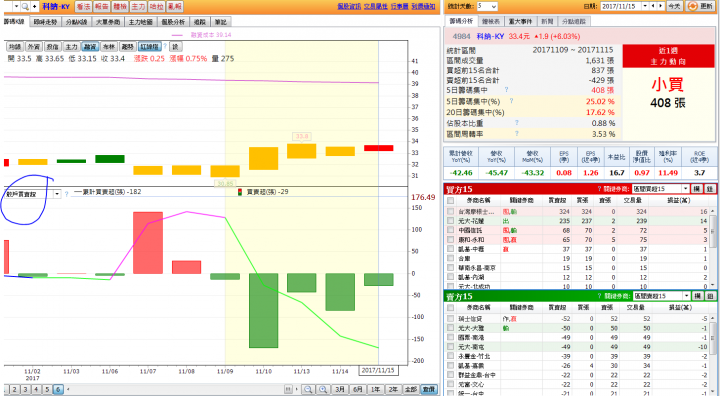The width and height of the screenshot is (720, 396).
Task: Click help icon next to 區間周轉率
Action: coord(517,134)
